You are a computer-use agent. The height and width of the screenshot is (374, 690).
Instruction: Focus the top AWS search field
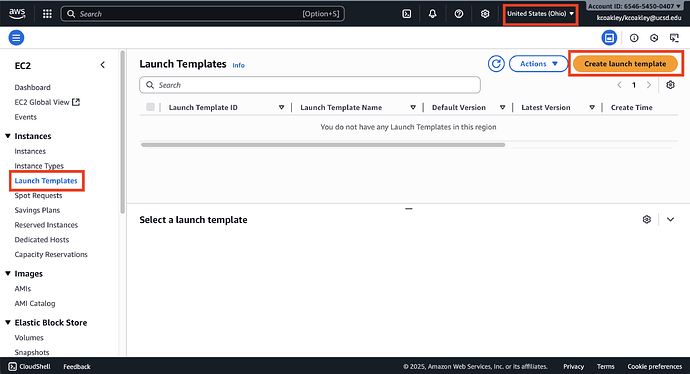(x=203, y=14)
